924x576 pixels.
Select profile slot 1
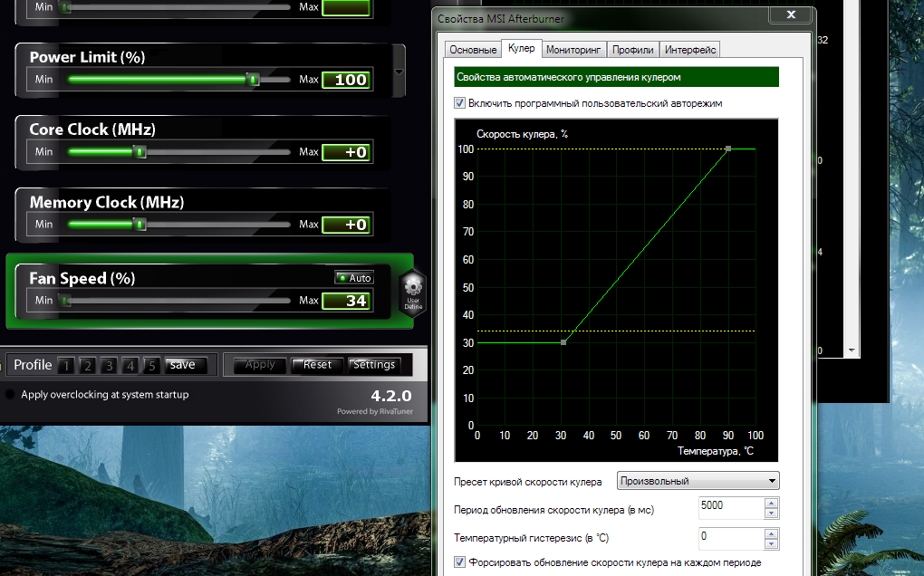pyautogui.click(x=66, y=366)
